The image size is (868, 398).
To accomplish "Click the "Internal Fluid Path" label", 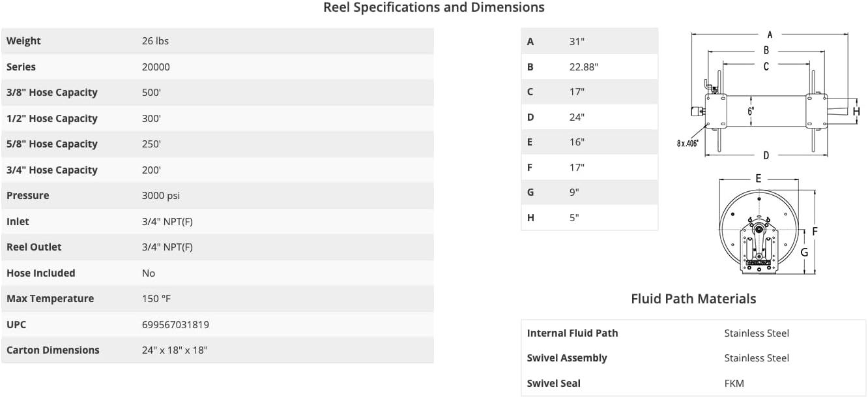I will tap(572, 333).
